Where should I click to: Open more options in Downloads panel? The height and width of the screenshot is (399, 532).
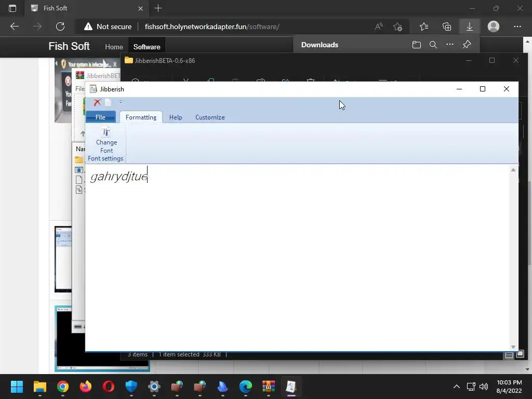[449, 45]
